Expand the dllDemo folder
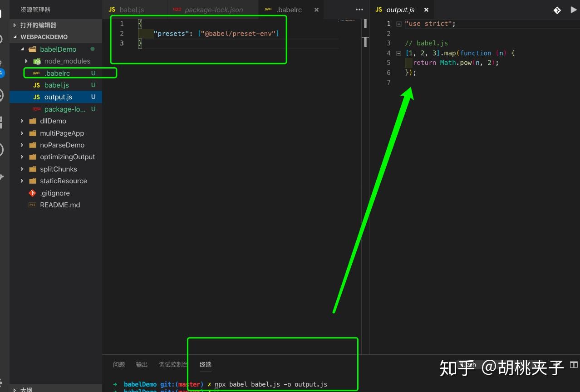 tap(21, 121)
